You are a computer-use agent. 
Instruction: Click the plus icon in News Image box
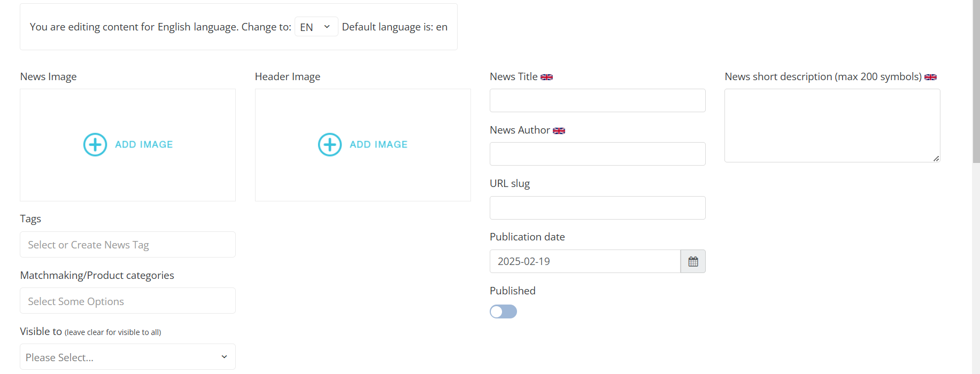95,145
